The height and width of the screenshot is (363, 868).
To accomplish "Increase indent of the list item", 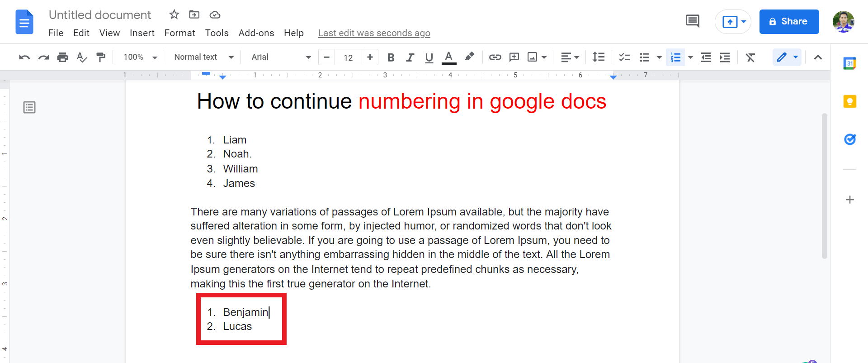I will point(725,57).
